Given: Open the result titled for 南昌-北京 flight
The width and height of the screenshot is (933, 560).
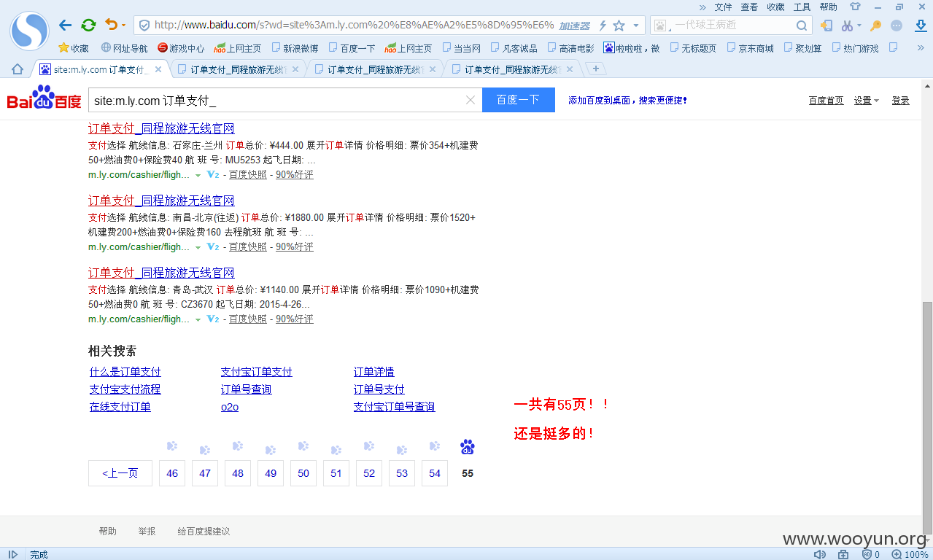Looking at the screenshot, I should point(161,201).
